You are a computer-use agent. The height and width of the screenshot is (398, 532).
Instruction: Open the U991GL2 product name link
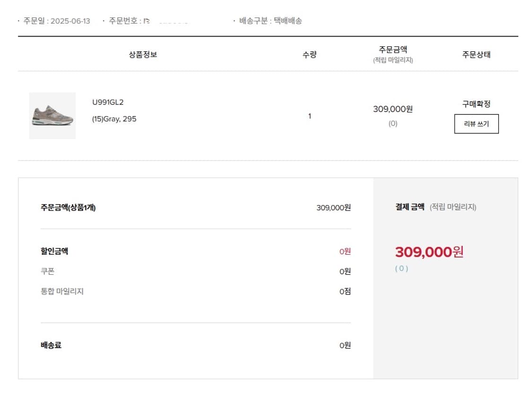[x=108, y=102]
